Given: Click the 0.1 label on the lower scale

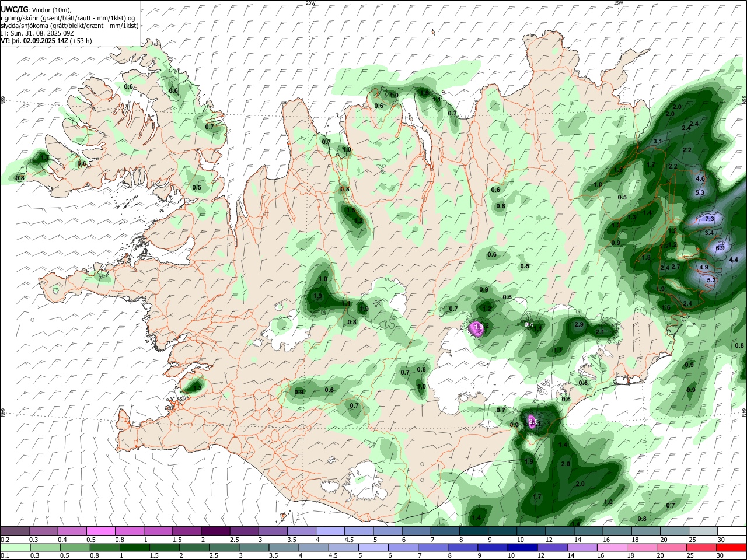Looking at the screenshot, I should (x=5, y=556).
